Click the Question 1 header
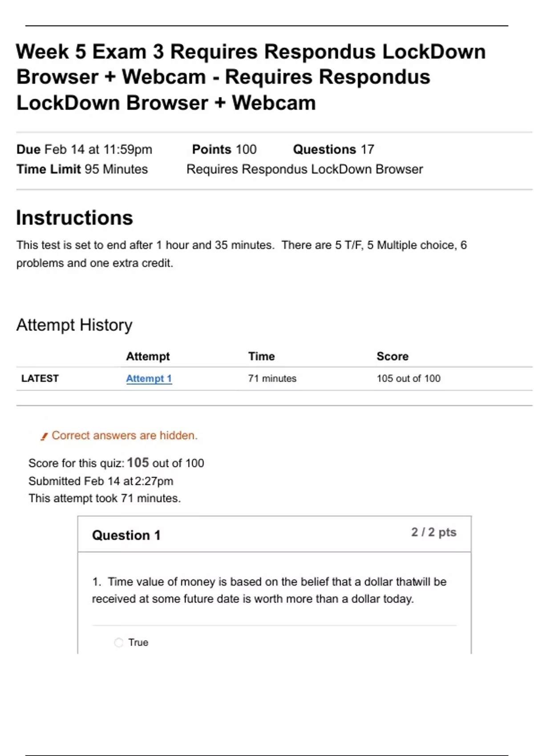 click(x=126, y=535)
